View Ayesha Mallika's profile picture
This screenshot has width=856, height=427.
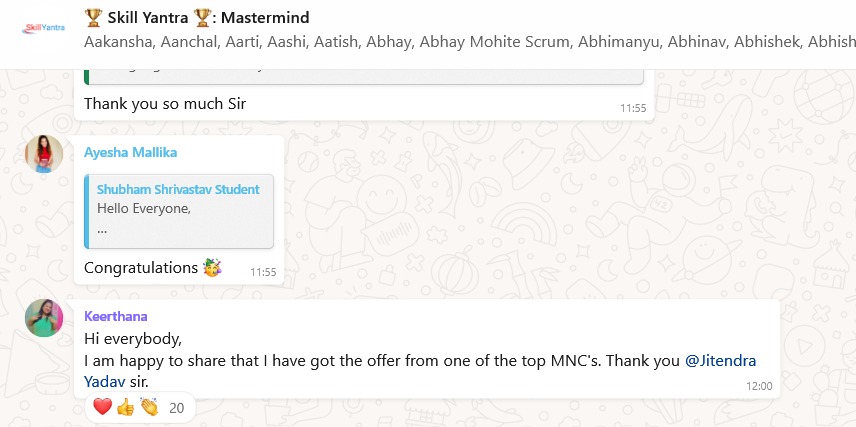point(44,154)
